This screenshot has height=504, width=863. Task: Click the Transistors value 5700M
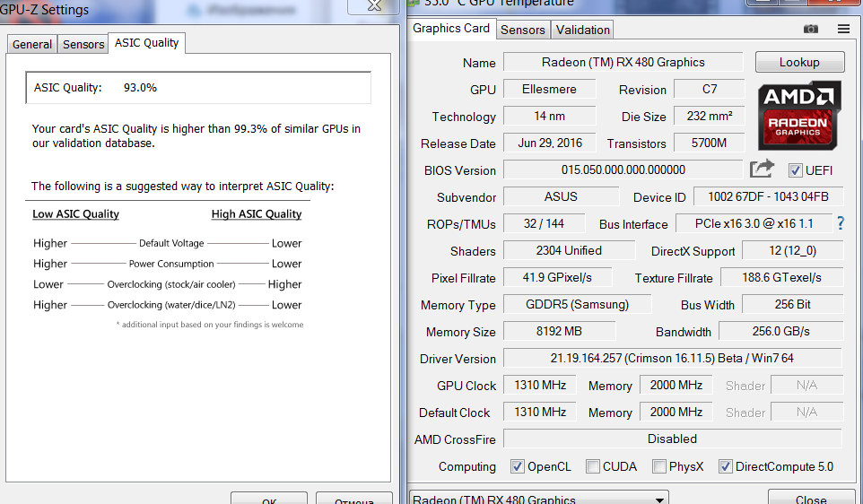[x=709, y=143]
